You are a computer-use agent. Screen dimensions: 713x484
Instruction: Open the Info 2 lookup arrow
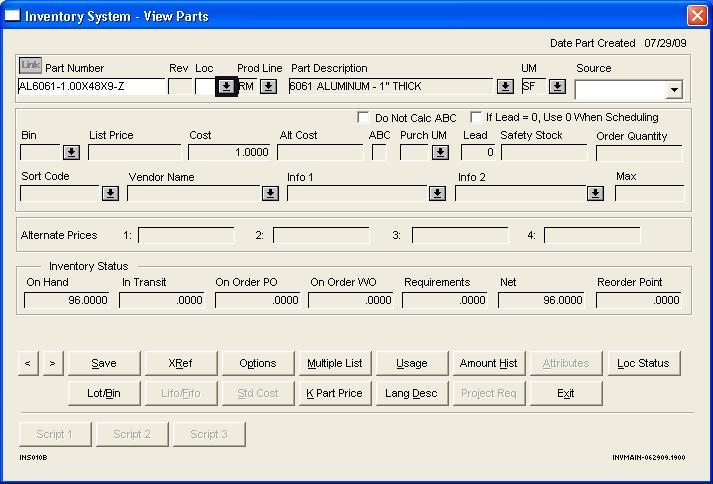[x=595, y=193]
